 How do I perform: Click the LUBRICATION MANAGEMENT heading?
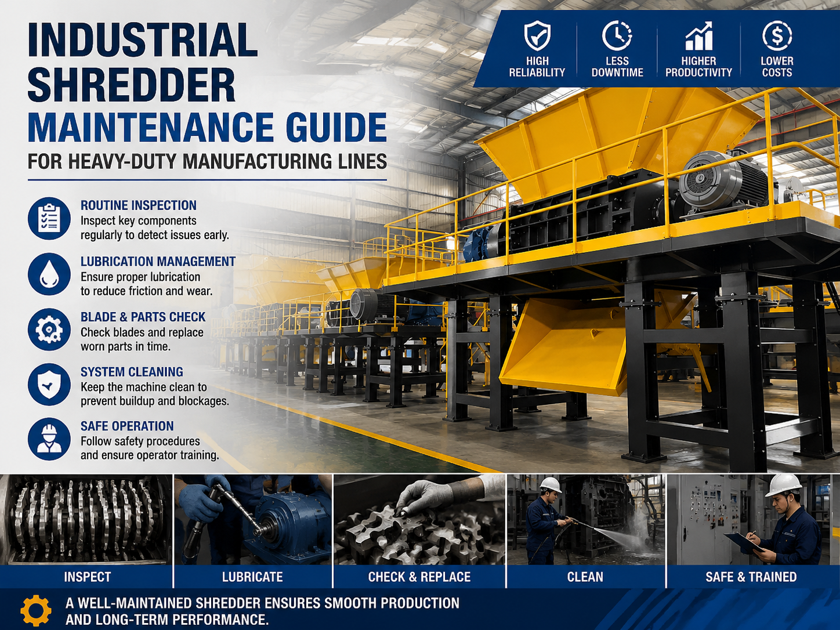(158, 262)
